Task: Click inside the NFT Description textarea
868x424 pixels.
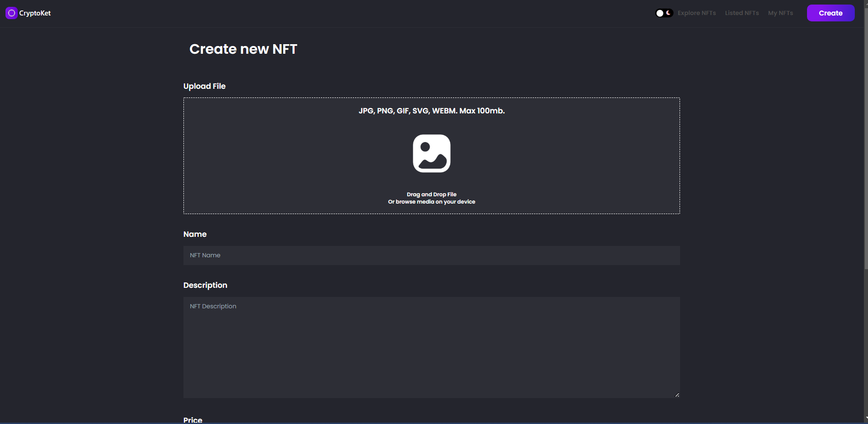Action: click(x=431, y=347)
